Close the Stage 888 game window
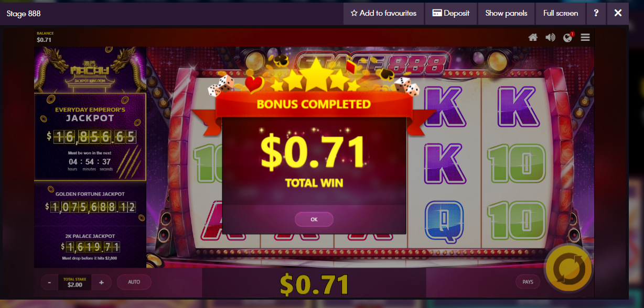This screenshot has width=644, height=308. 618,13
